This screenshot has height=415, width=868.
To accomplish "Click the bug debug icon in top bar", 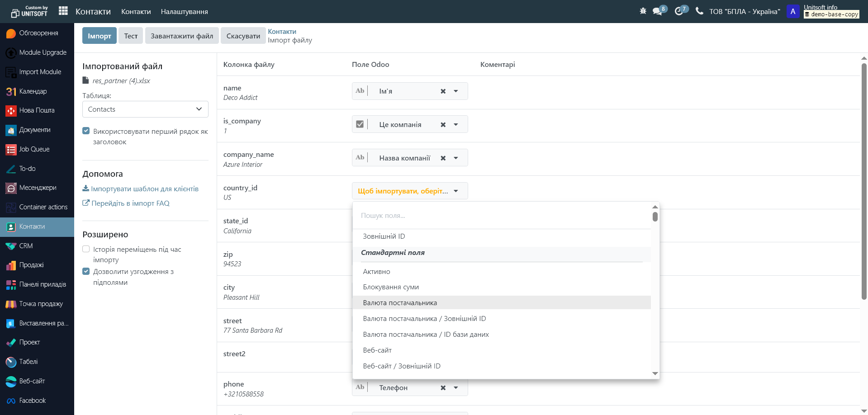I will click(x=643, y=11).
